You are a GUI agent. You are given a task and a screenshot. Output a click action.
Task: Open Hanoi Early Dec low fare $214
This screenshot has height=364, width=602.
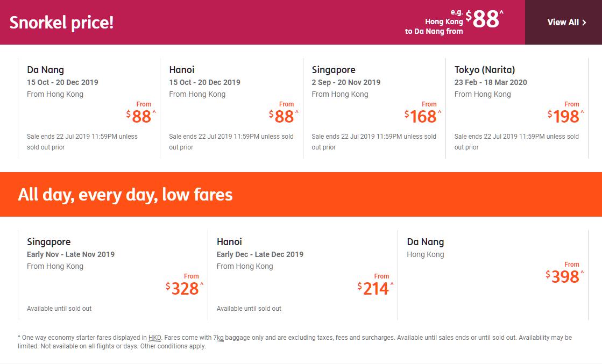pos(303,275)
